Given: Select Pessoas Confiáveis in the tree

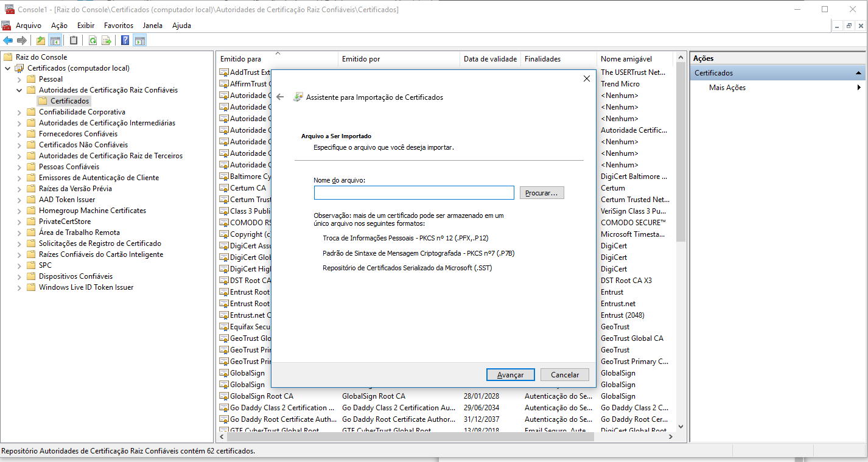Looking at the screenshot, I should click(x=69, y=167).
